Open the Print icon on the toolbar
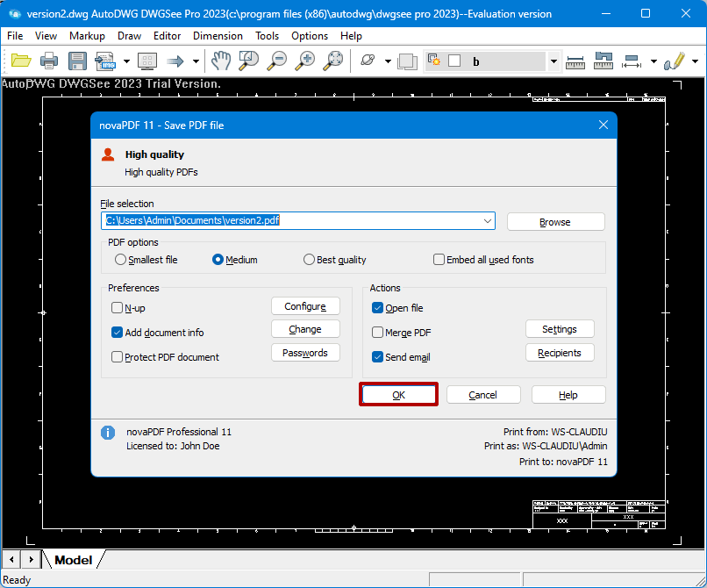This screenshot has height=588, width=707. pyautogui.click(x=50, y=61)
